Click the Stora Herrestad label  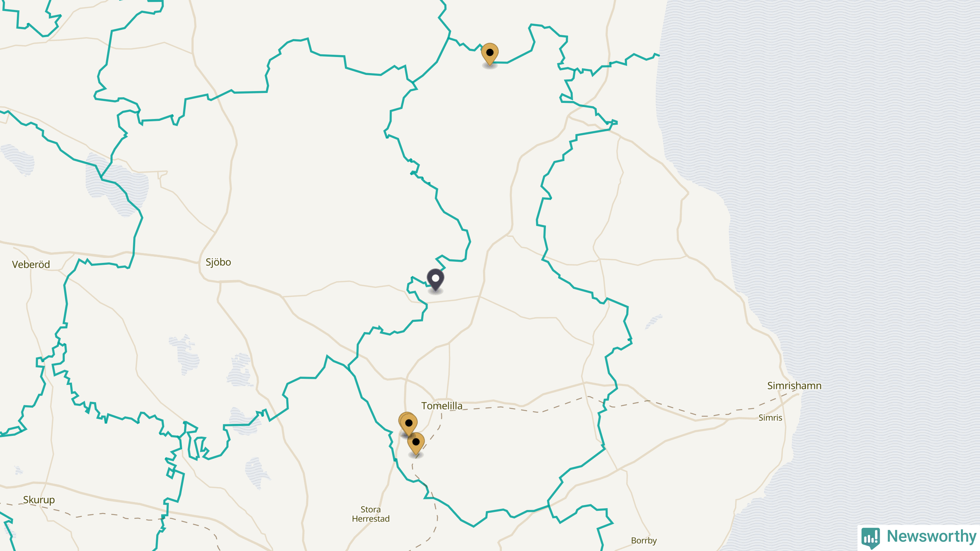point(371,514)
